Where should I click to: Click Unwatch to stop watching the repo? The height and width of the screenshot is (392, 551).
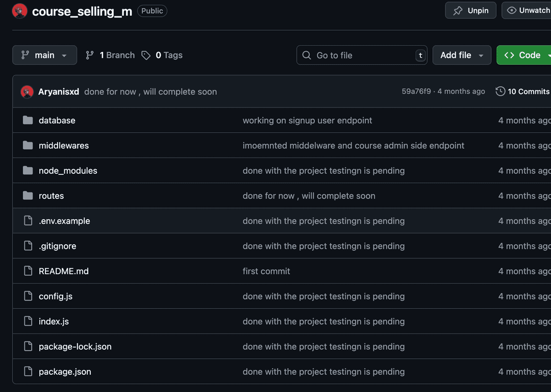tap(530, 10)
